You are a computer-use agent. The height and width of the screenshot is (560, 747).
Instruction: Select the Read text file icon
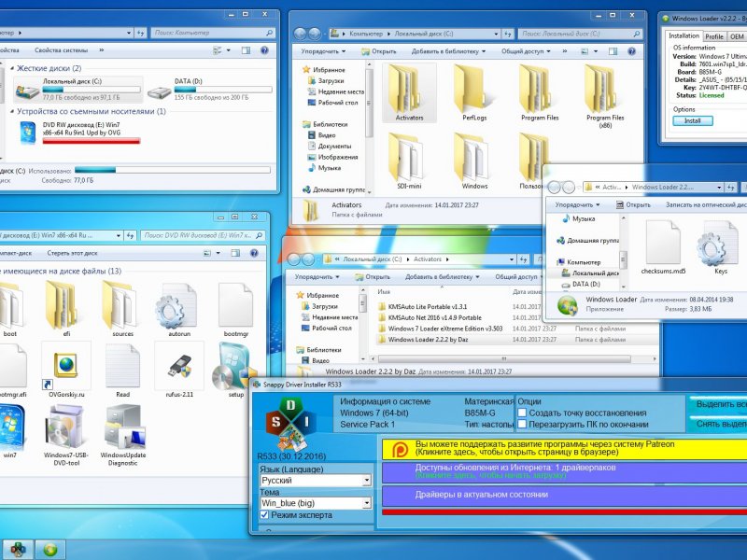click(123, 370)
